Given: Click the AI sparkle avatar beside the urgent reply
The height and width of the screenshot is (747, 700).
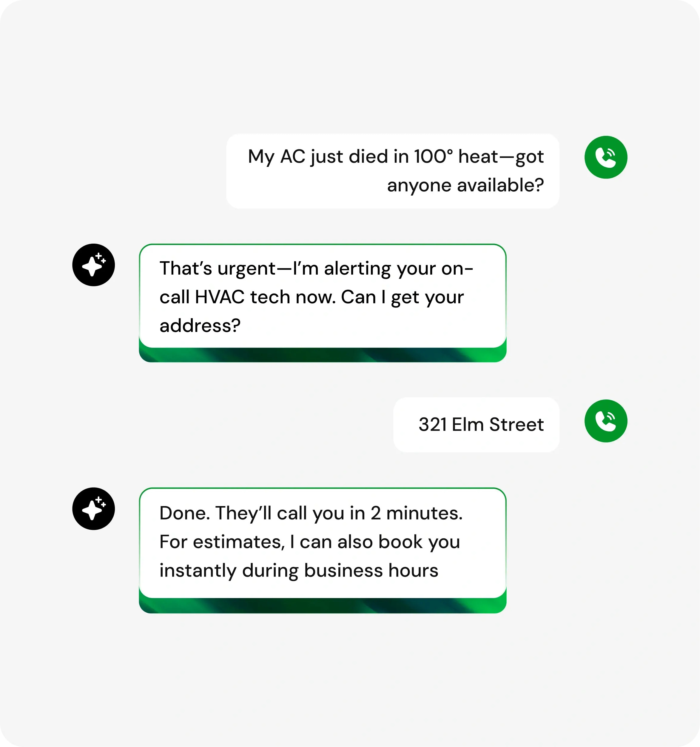Looking at the screenshot, I should [93, 265].
